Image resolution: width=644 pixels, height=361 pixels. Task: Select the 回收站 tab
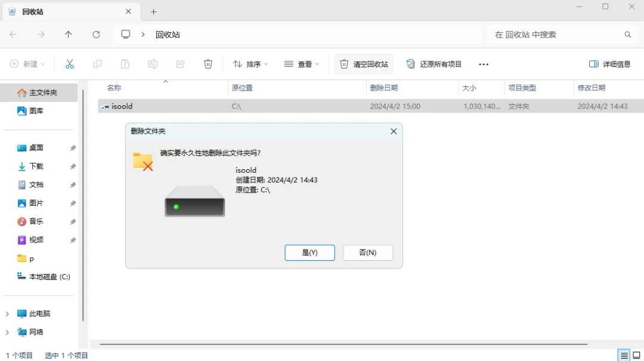tap(71, 11)
